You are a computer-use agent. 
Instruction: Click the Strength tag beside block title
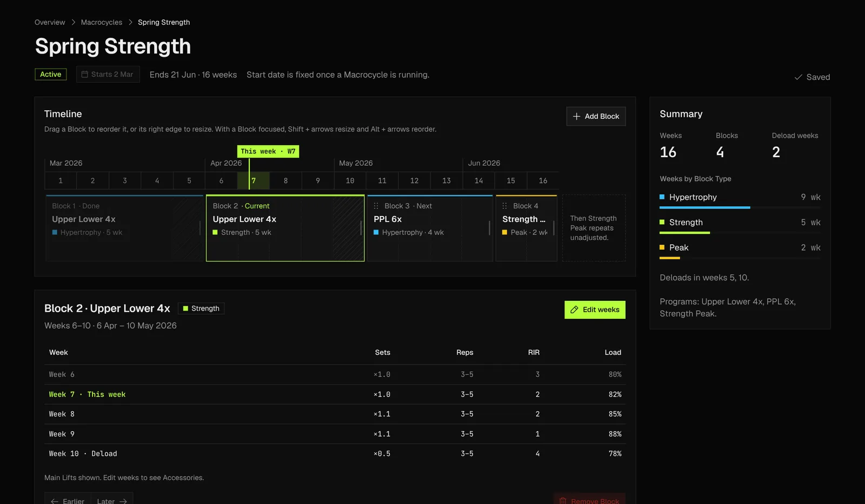(201, 308)
